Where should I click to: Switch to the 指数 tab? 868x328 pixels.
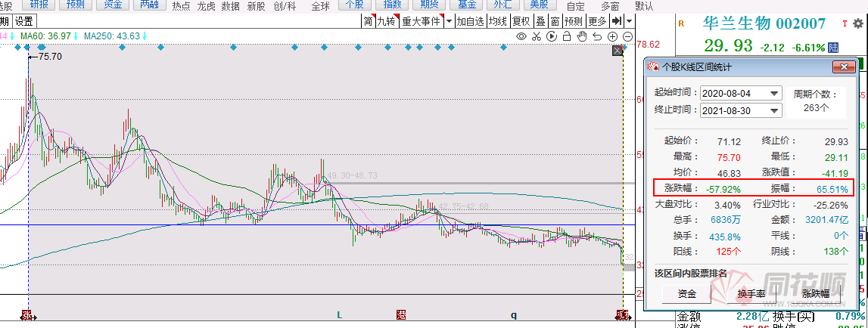click(x=392, y=5)
